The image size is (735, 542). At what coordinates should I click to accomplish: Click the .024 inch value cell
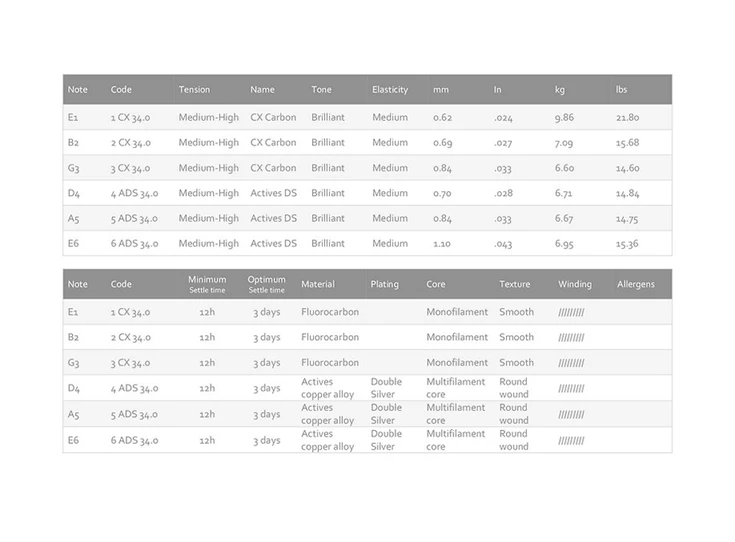tap(503, 118)
